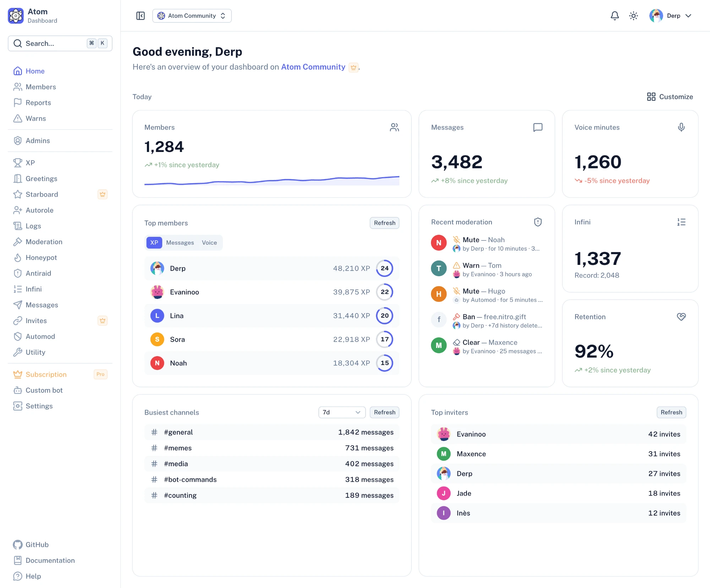Viewport: 710px width, 588px height.
Task: Click Lina's level 20 progress ring
Action: click(x=385, y=316)
